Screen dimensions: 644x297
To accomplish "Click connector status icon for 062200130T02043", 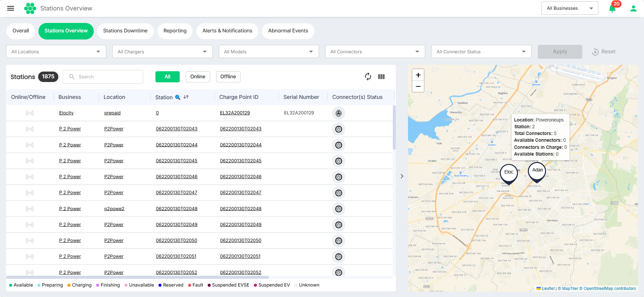I will coord(339,129).
